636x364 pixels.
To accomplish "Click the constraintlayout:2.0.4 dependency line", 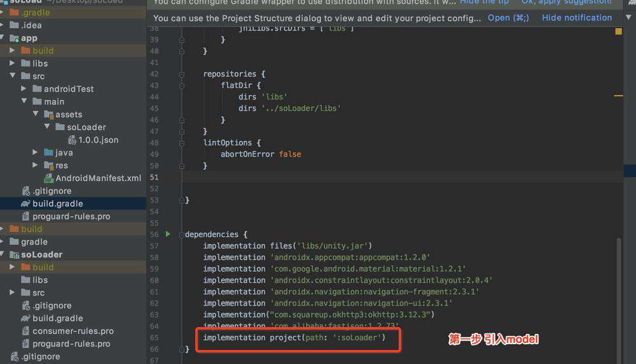I will 348,280.
